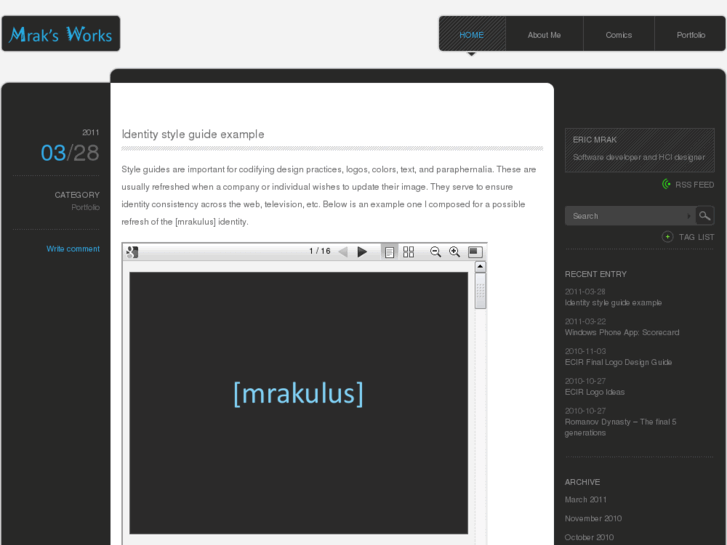
Task: Open the RSS FEED link
Action: [x=695, y=185]
